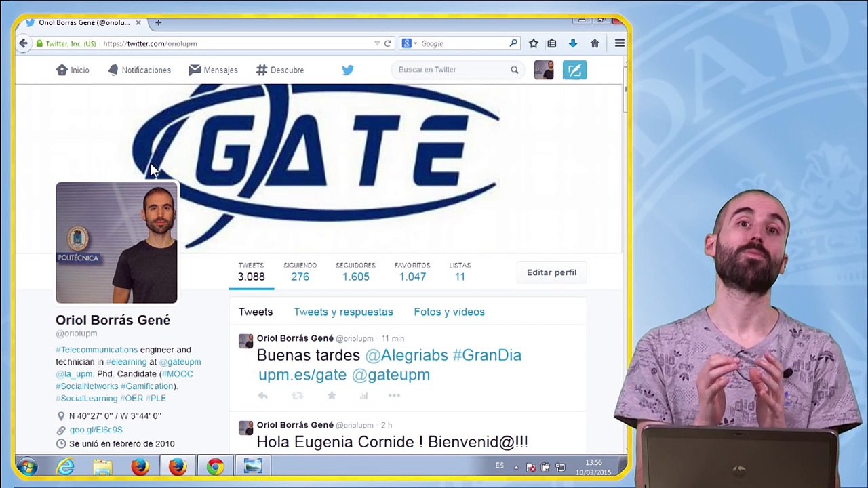The width and height of the screenshot is (868, 488).
Task: Open the upm.es/gate link in the tweet
Action: (302, 375)
